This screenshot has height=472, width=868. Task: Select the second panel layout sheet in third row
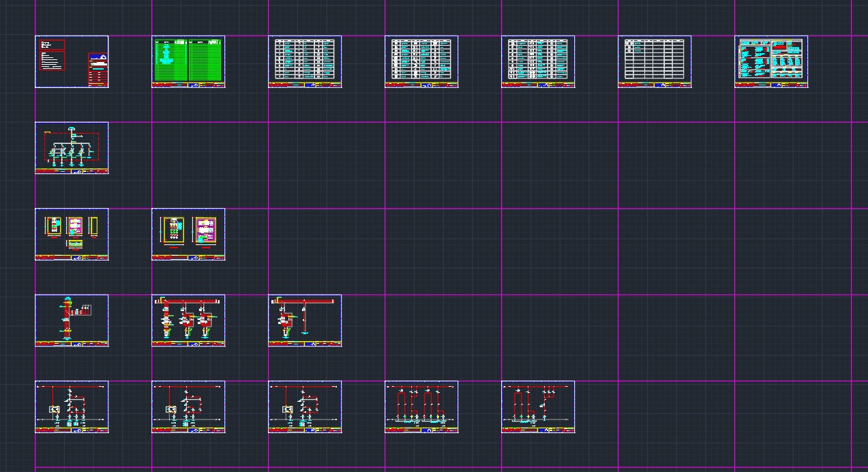[188, 234]
